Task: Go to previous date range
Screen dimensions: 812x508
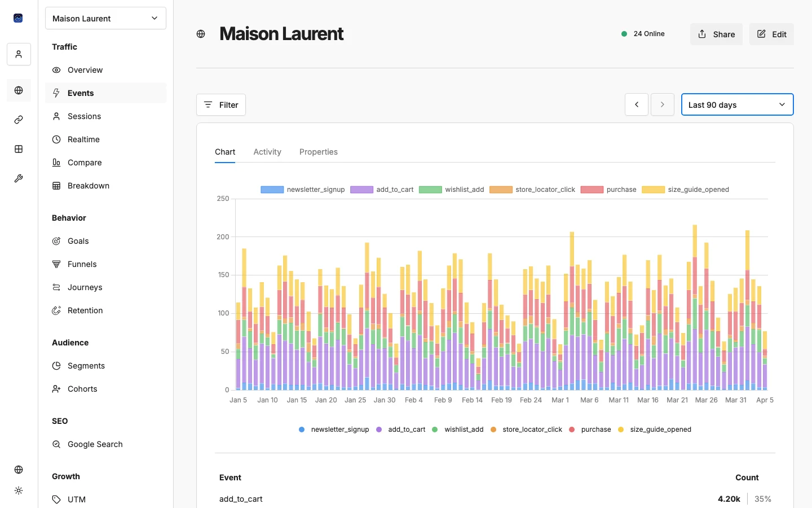Action: [x=637, y=104]
